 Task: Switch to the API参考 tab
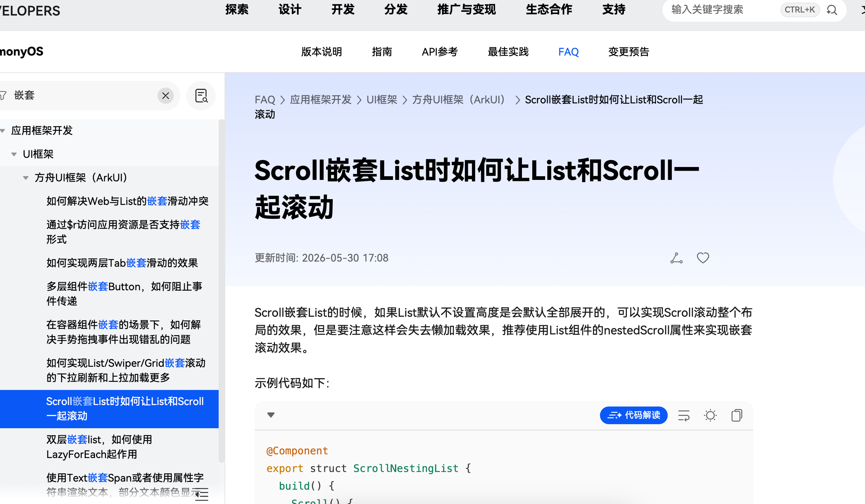click(440, 52)
